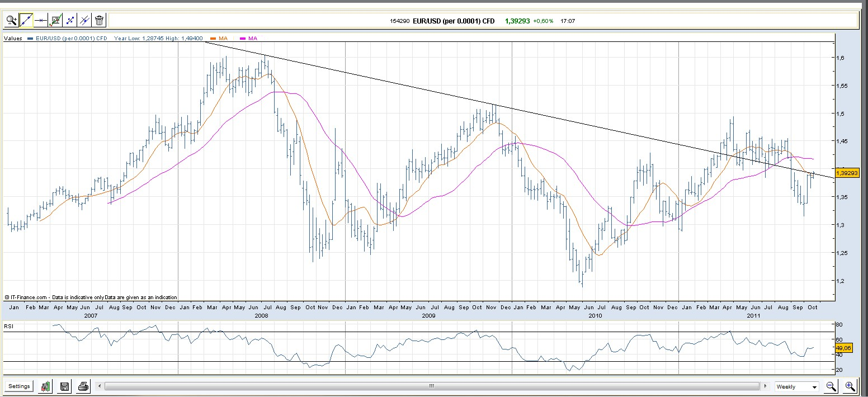Open the add indicator chart tool
This screenshot has height=397, width=868.
[55, 21]
